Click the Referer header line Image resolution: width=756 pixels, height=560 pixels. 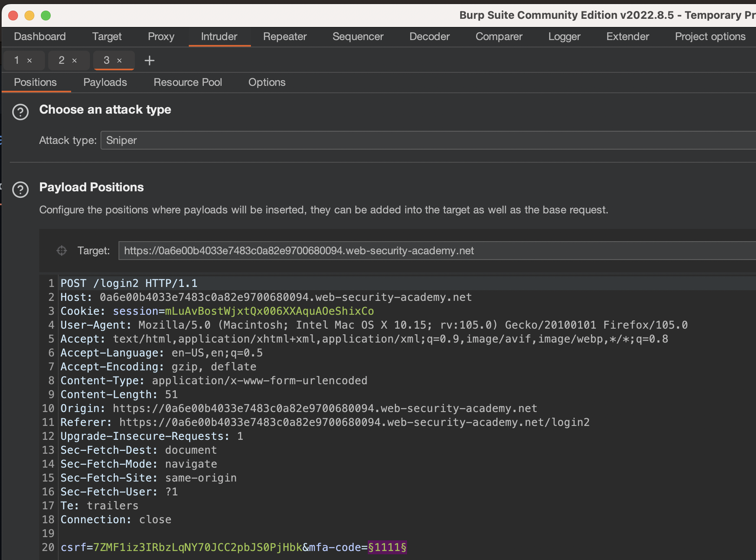pyautogui.click(x=325, y=422)
